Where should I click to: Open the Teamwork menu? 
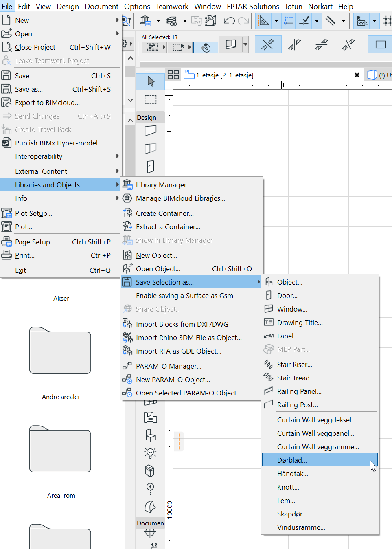(172, 6)
